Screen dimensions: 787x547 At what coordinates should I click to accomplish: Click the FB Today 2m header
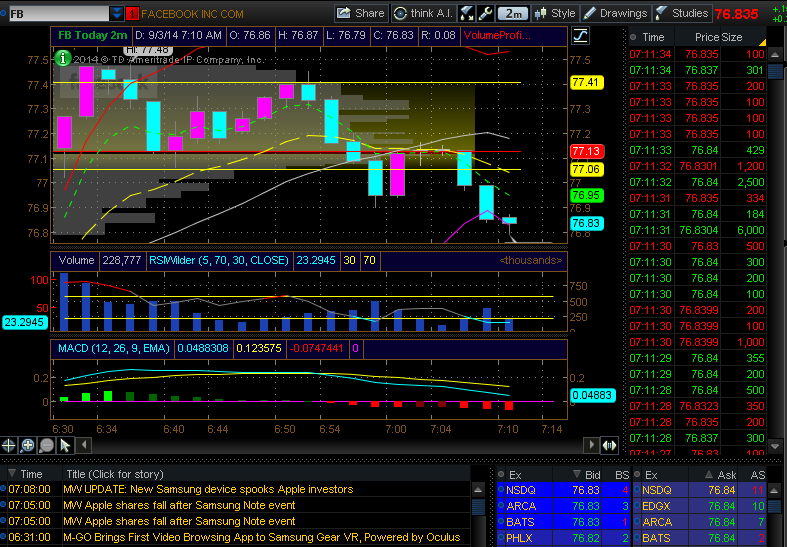(93, 36)
